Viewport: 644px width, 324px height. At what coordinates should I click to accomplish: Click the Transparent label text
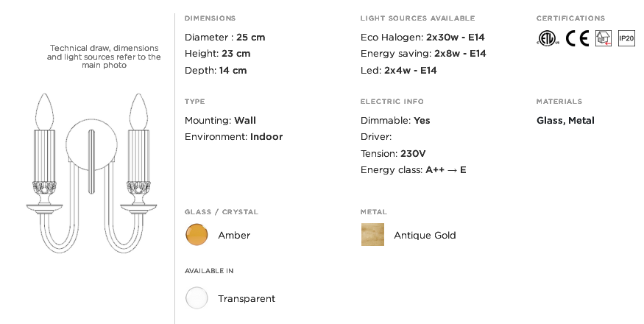click(x=247, y=298)
